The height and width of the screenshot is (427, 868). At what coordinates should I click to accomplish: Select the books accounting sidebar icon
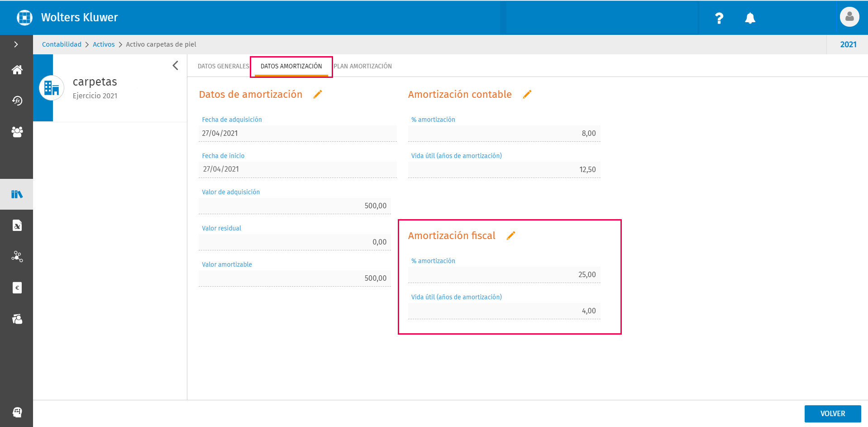17,194
